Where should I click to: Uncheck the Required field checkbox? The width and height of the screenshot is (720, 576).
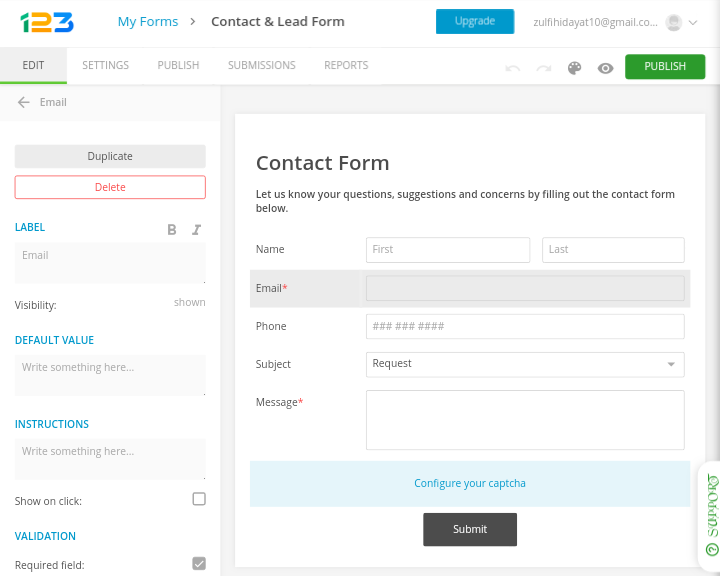click(199, 563)
